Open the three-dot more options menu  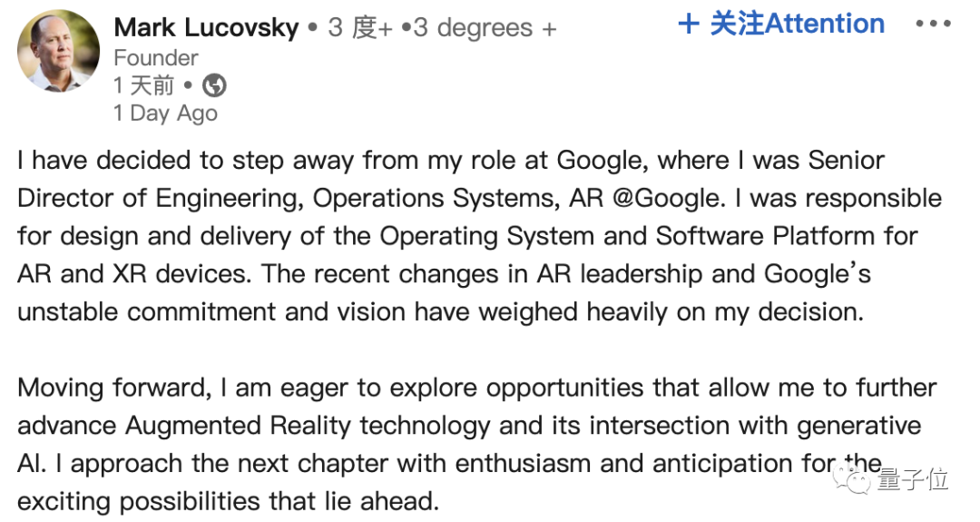933,25
